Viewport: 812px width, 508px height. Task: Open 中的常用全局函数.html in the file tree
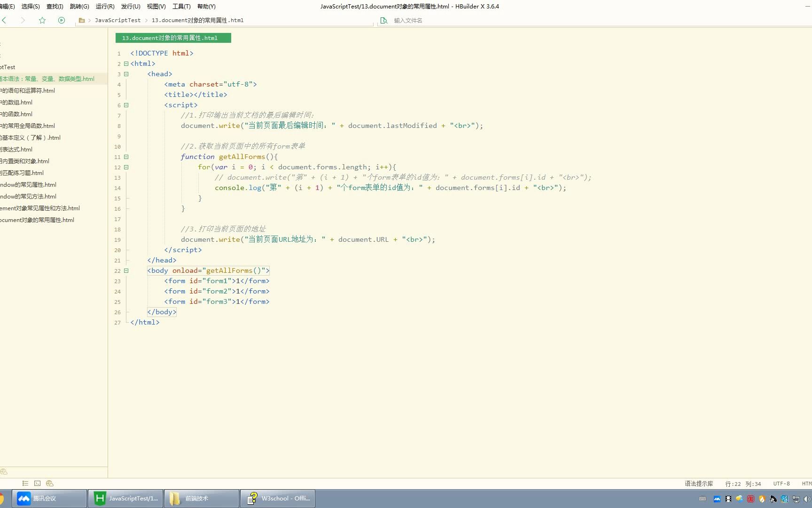click(27, 126)
